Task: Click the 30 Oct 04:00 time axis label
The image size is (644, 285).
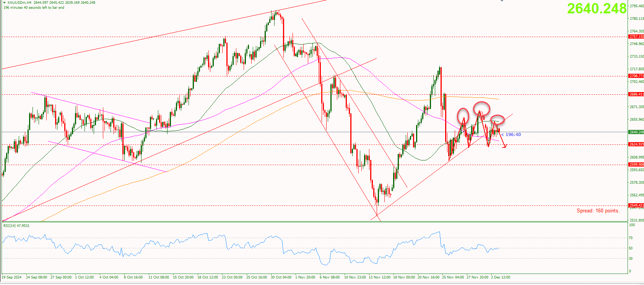Action: tap(281, 277)
